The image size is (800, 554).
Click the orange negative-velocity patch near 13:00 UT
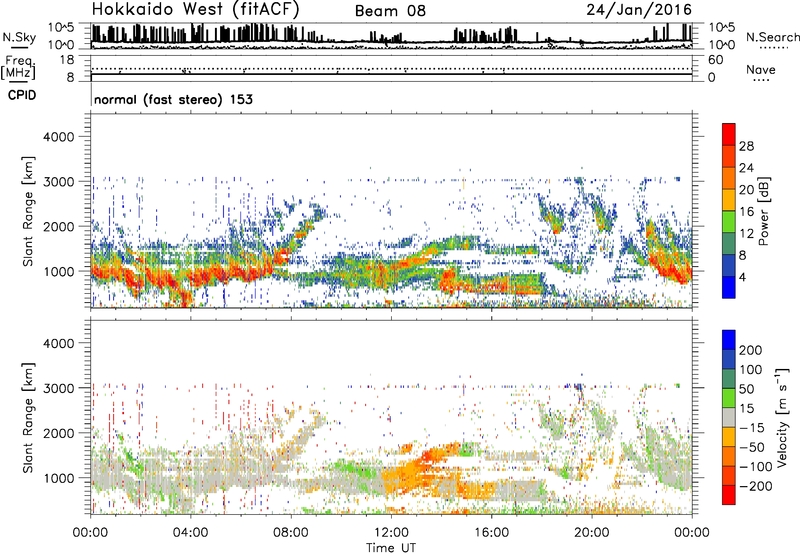pyautogui.click(x=414, y=472)
